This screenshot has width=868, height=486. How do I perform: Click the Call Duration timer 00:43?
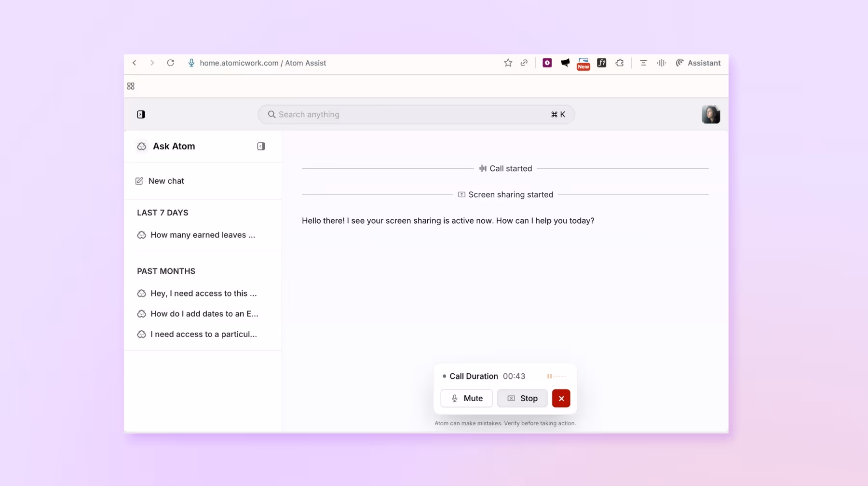pyautogui.click(x=514, y=376)
